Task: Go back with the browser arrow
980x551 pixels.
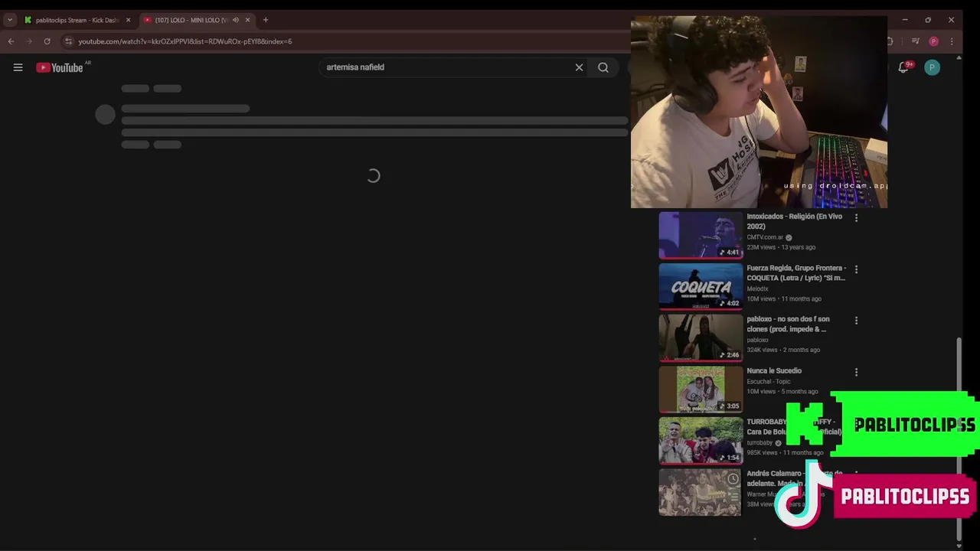Action: click(x=11, y=41)
